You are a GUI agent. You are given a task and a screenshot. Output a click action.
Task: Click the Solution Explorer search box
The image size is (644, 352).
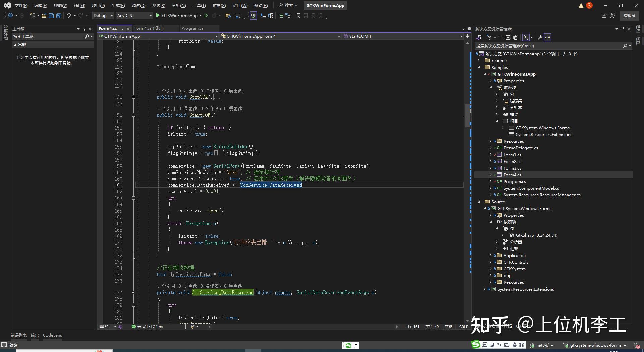pyautogui.click(x=550, y=46)
